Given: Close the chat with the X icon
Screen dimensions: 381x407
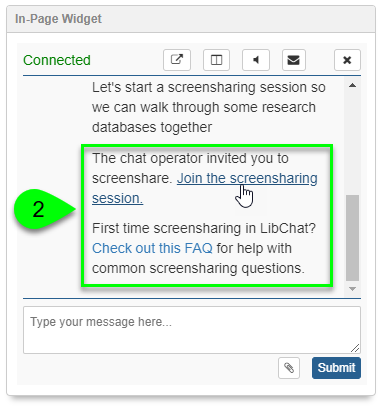Looking at the screenshot, I should (347, 60).
